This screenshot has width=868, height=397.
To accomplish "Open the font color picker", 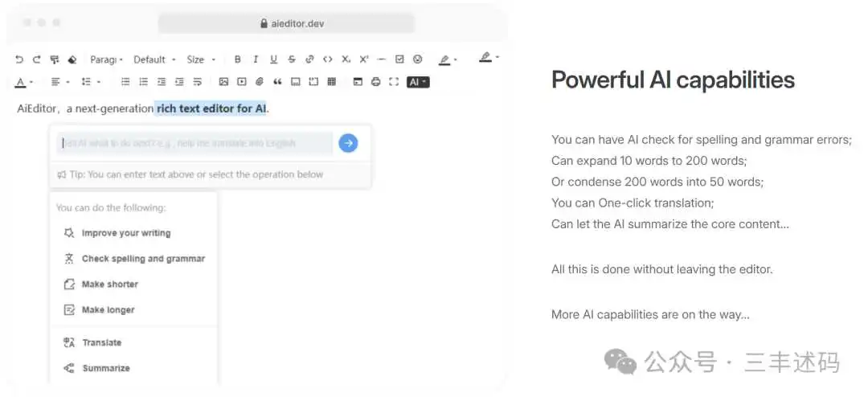I will pyautogui.click(x=23, y=82).
